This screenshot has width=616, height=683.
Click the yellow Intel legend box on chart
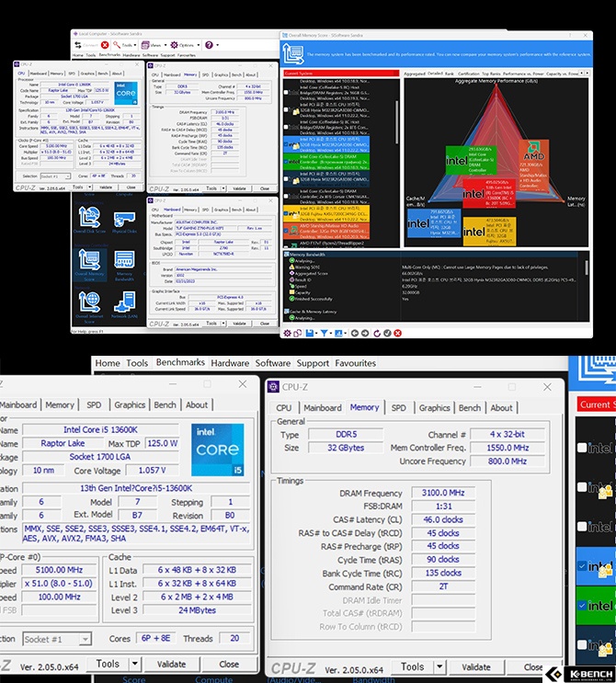(489, 232)
